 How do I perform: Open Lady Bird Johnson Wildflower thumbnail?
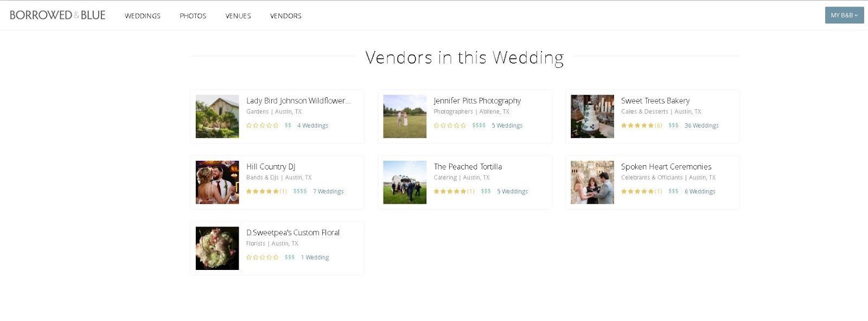point(217,116)
